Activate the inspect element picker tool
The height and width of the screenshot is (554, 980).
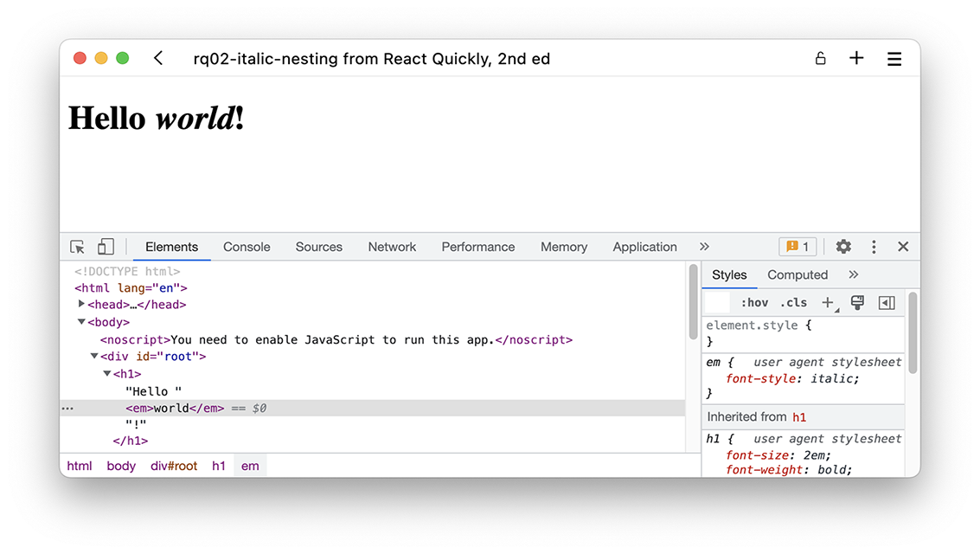pos(78,247)
